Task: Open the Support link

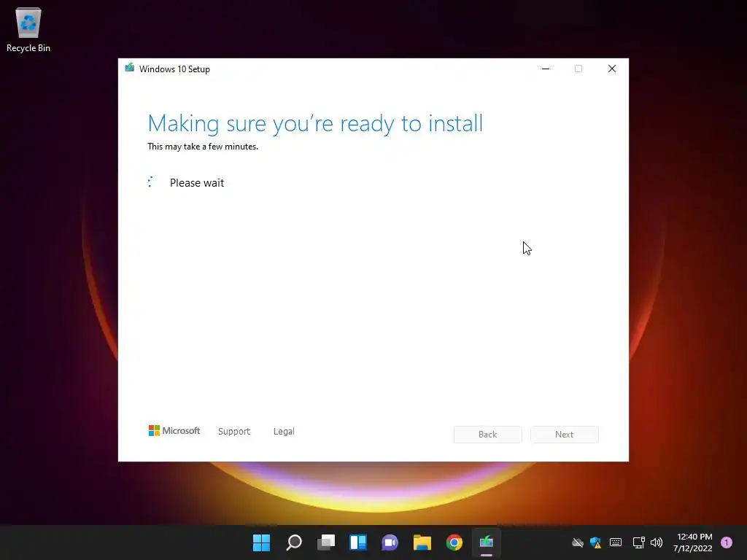Action: click(x=234, y=432)
